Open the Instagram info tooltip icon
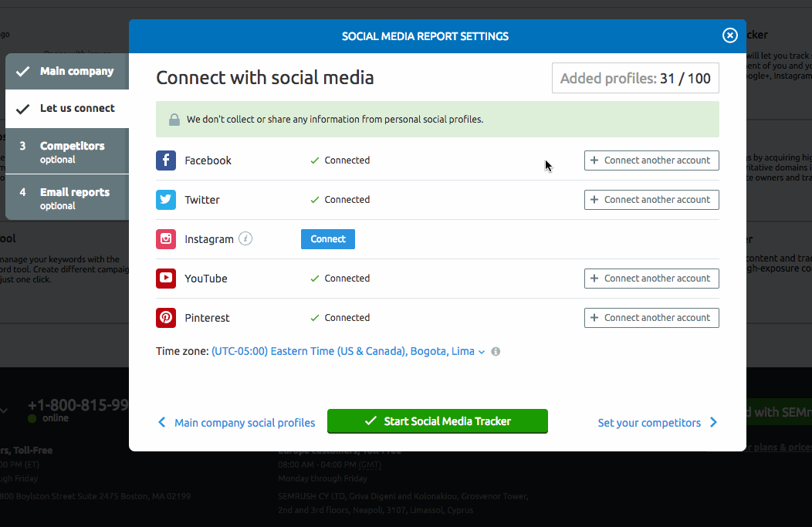Viewport: 812px width, 527px height. [245, 238]
